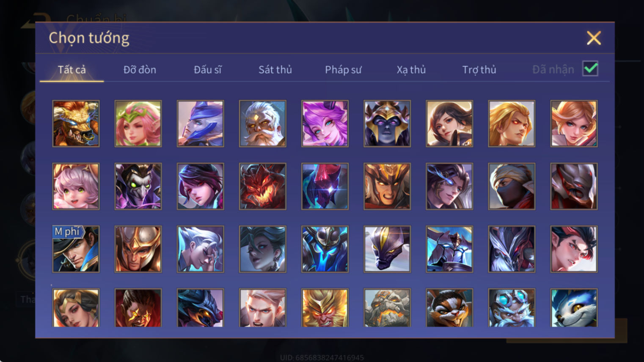This screenshot has height=362, width=644.
Task: Choose the red fire demon hero portrait
Action: tap(262, 186)
